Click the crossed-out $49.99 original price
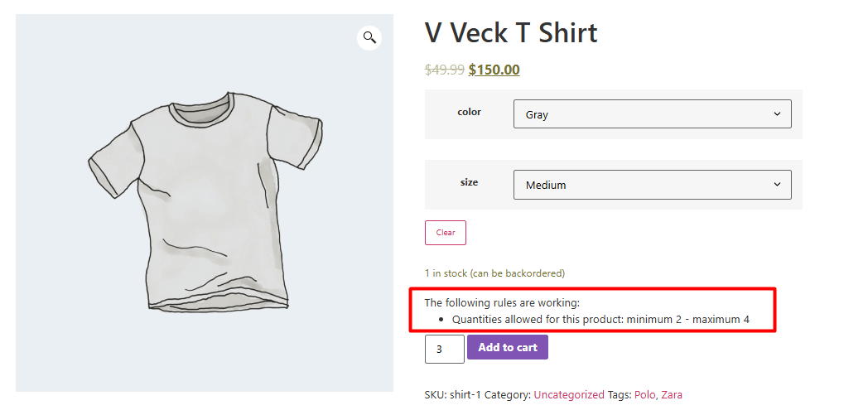Screen dimensions: 868x415 tap(444, 70)
